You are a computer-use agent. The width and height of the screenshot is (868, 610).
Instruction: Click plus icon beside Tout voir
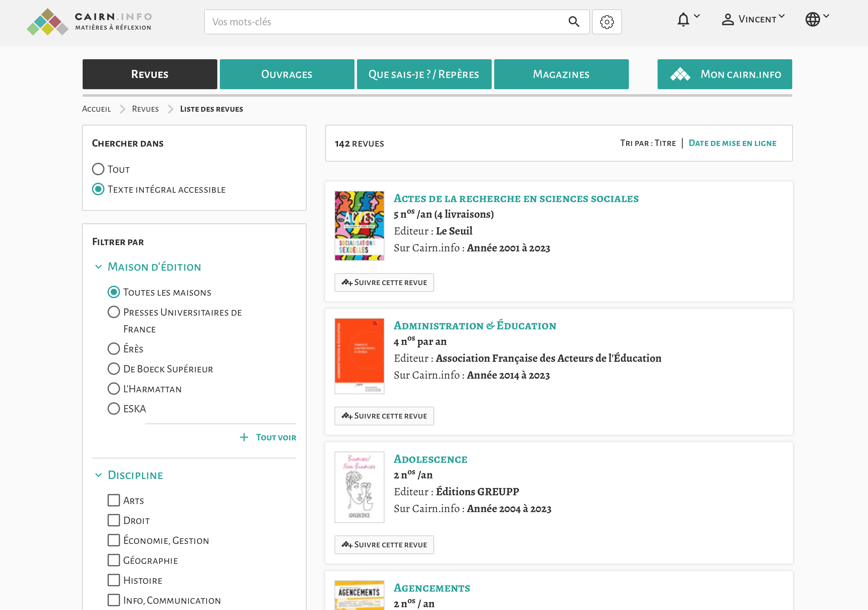click(244, 438)
